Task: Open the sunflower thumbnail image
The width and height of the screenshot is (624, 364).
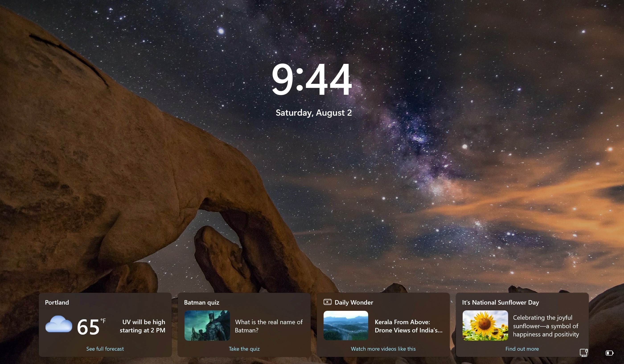Action: point(485,326)
